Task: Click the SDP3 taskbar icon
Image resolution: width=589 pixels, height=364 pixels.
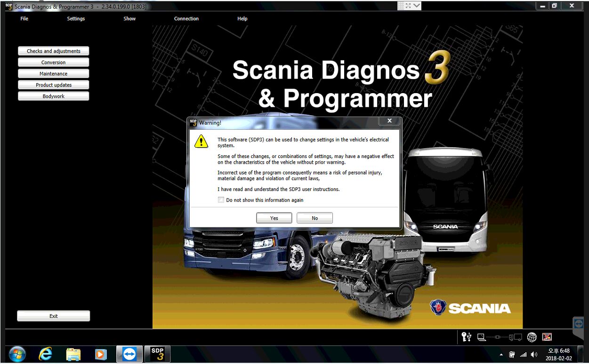Action: coord(157,354)
